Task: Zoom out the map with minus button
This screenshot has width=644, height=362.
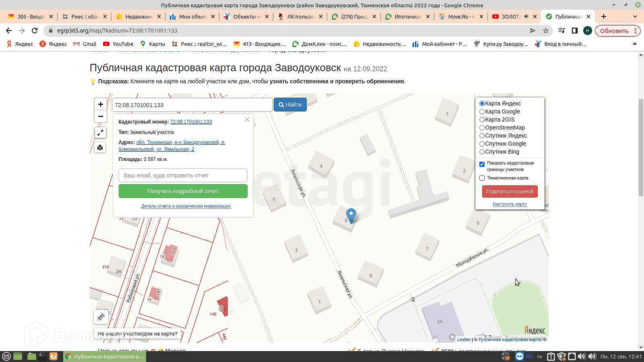Action: [x=100, y=116]
